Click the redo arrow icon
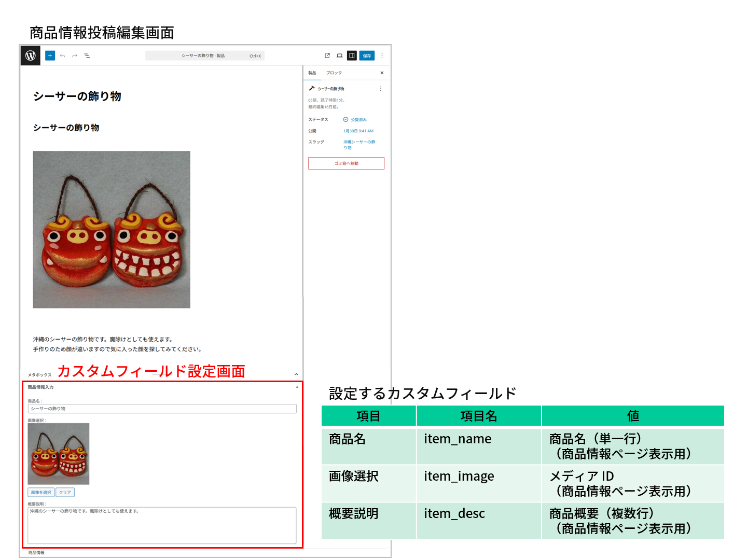 point(75,55)
